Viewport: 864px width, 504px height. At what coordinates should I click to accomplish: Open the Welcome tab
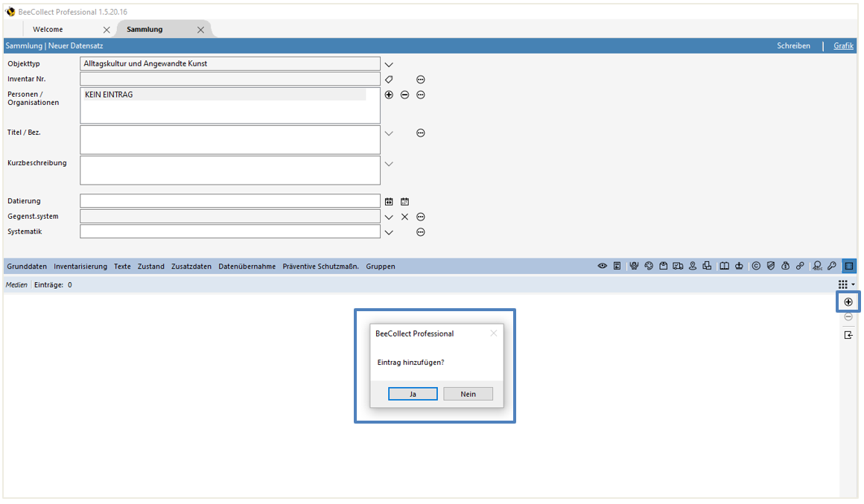pos(48,30)
